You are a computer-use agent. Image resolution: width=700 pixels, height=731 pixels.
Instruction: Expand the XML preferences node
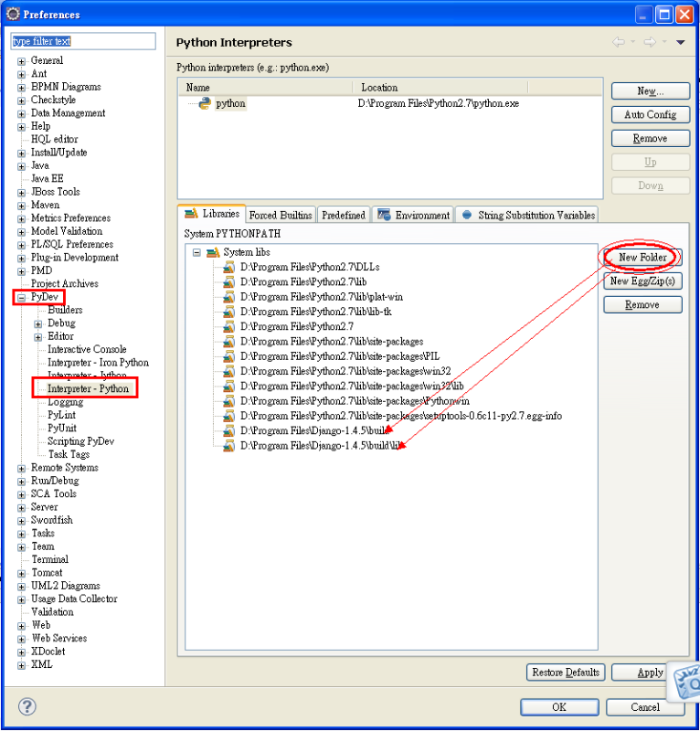tap(21, 665)
